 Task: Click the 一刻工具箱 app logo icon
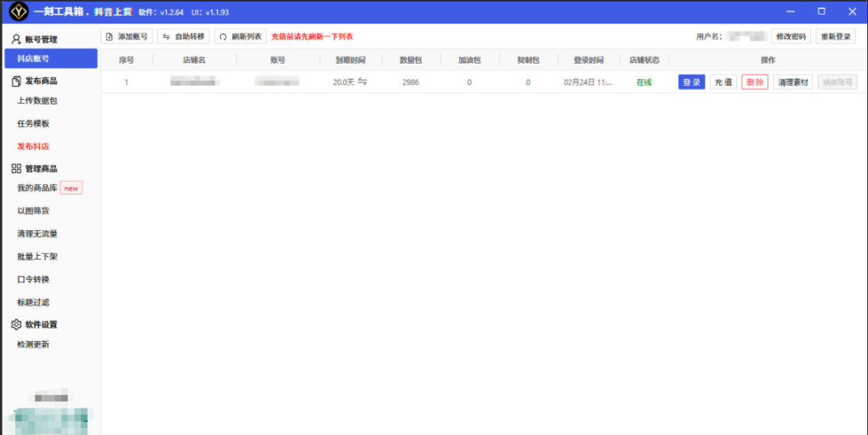[x=18, y=12]
